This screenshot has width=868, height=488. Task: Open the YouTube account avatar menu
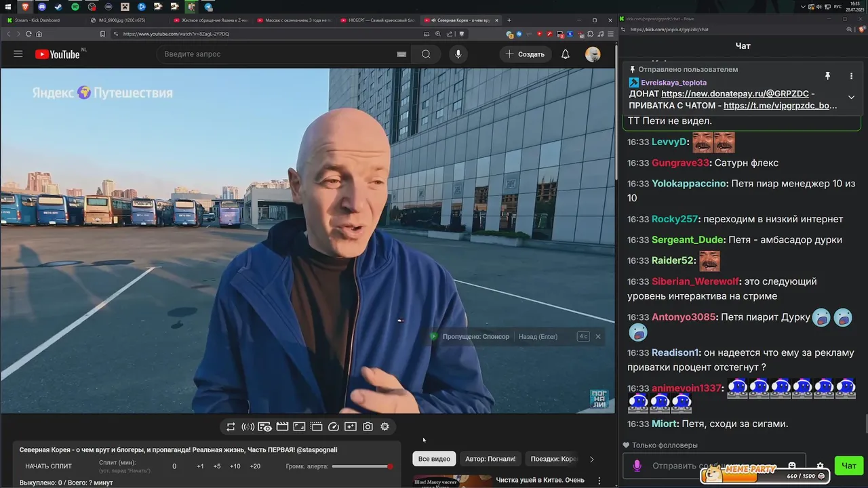(x=593, y=54)
